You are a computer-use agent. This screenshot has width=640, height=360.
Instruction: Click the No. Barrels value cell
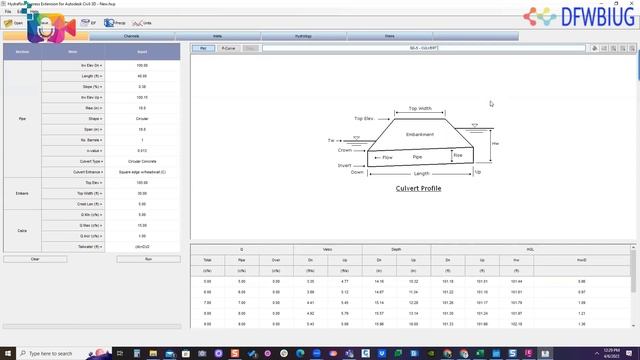[142, 140]
